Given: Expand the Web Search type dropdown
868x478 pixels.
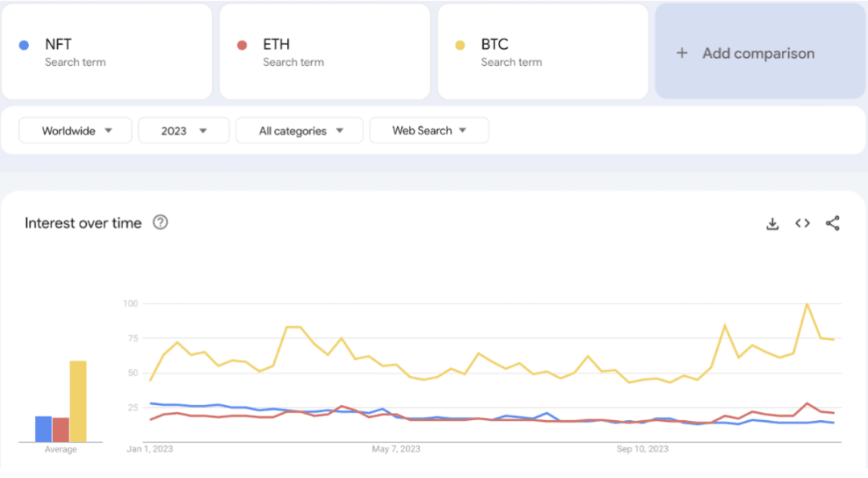Looking at the screenshot, I should (x=429, y=130).
